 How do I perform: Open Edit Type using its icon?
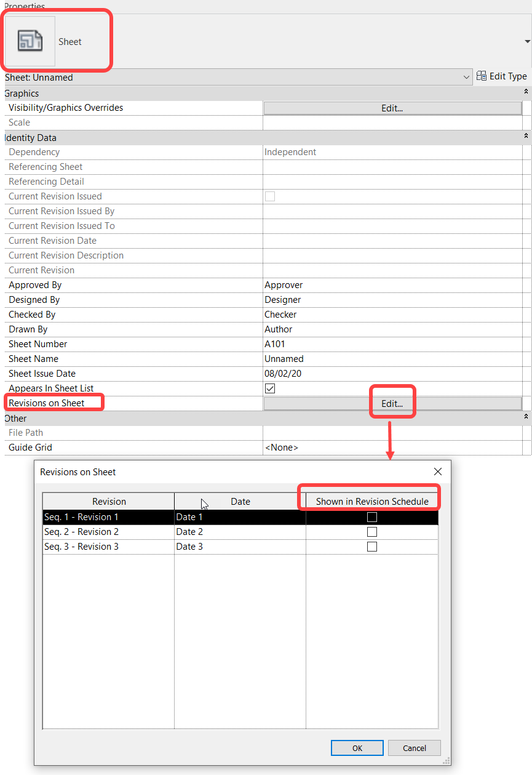(x=482, y=76)
